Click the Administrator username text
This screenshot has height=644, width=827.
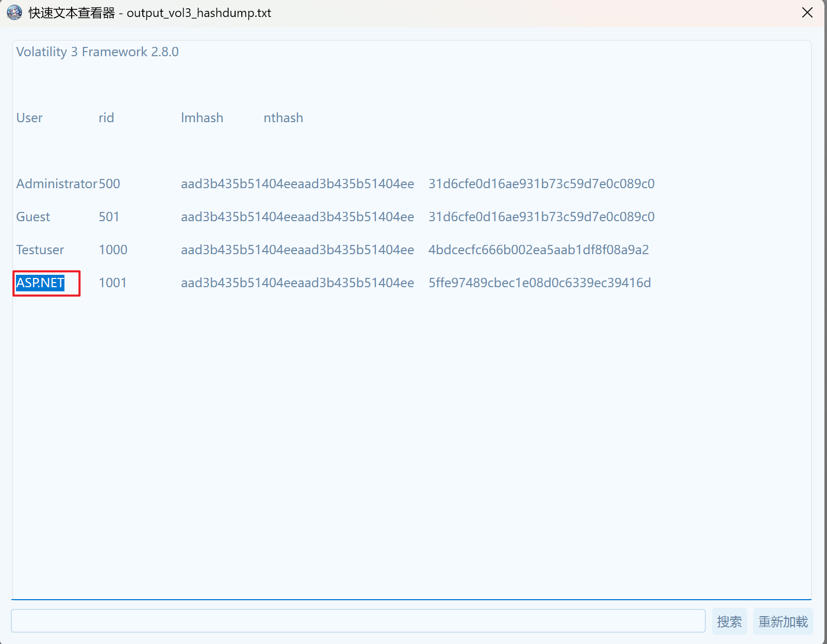click(x=56, y=184)
